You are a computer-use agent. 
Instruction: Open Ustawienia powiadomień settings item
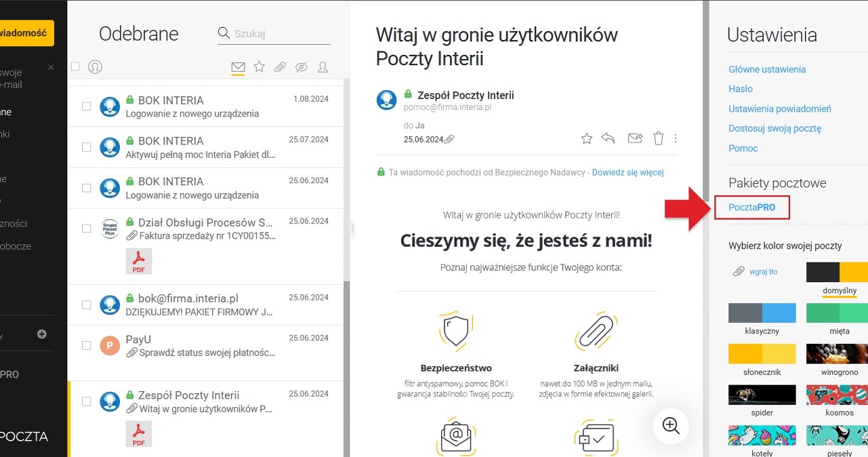(x=779, y=108)
